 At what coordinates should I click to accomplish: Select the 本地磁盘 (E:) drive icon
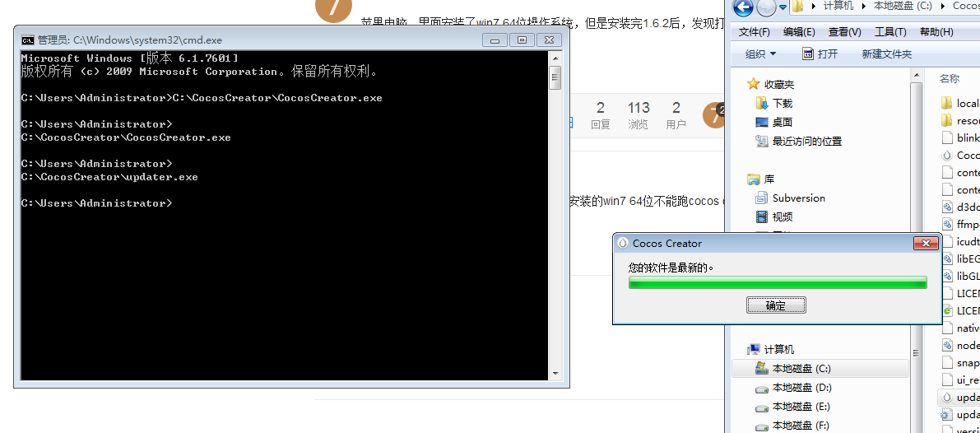[x=761, y=407]
